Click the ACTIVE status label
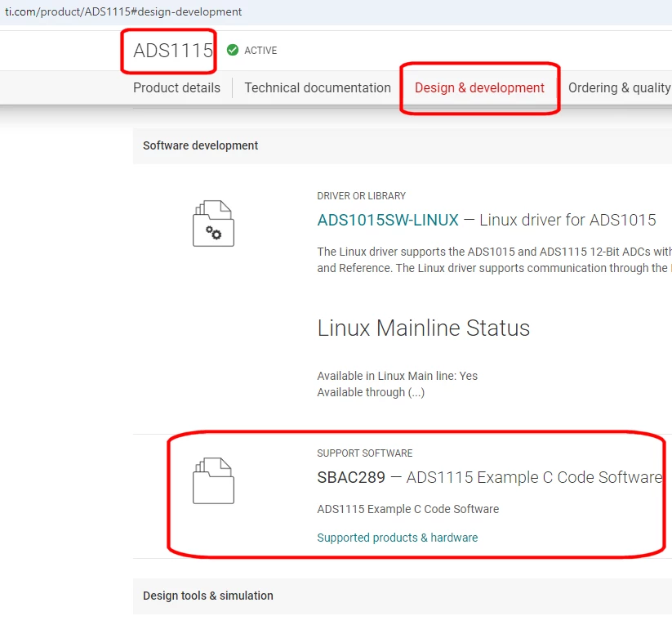This screenshot has height=625, width=672. coord(260,51)
